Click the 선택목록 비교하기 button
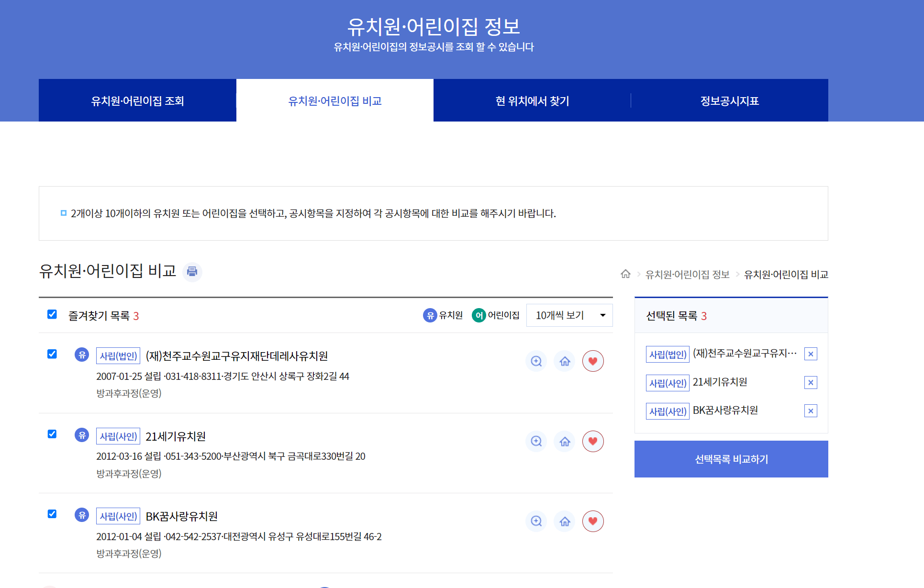Screen dimensions: 924x588 (731, 459)
